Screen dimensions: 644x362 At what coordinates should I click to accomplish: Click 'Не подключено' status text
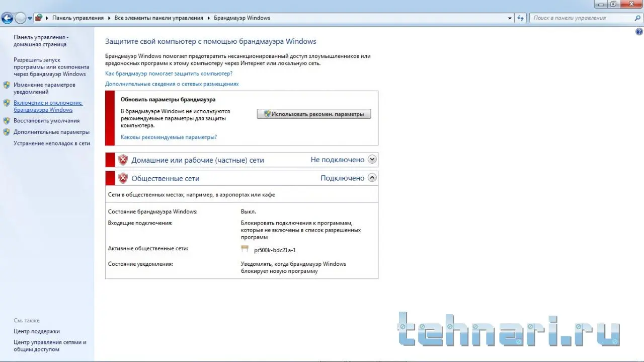coord(337,160)
